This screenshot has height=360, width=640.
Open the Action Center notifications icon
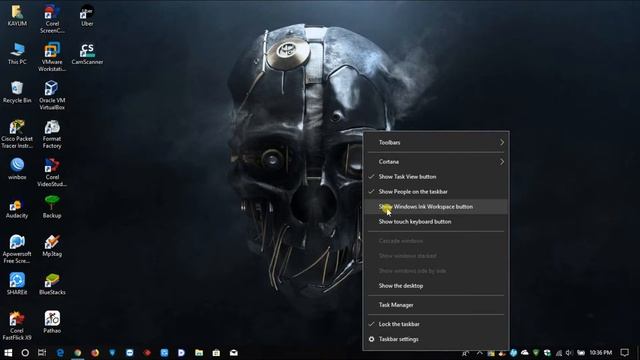(x=624, y=353)
